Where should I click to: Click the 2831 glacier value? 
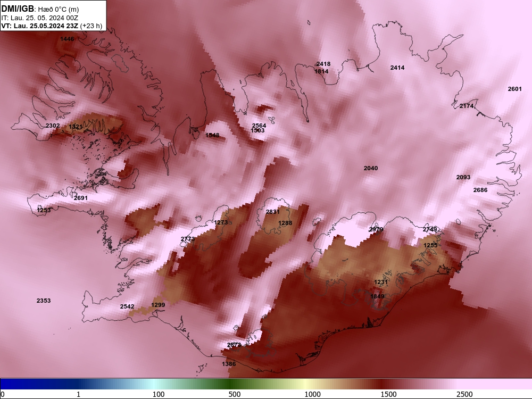click(x=273, y=212)
